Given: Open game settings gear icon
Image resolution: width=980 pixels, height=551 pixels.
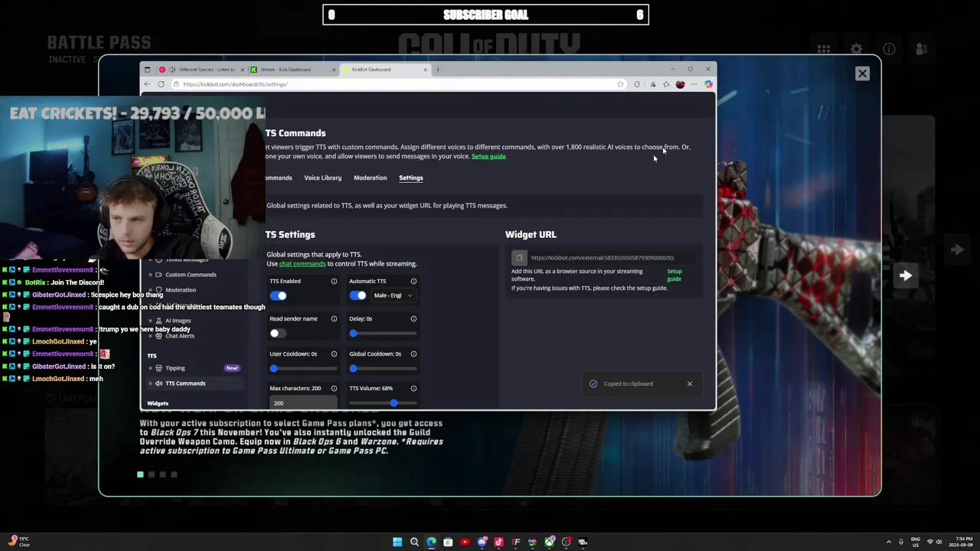Looking at the screenshot, I should [856, 49].
